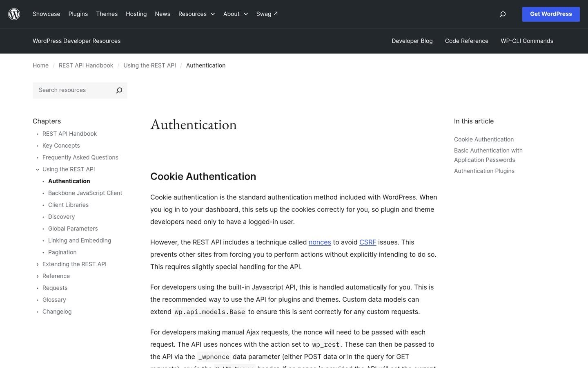
Task: Open the Requests chapter
Action: (55, 288)
